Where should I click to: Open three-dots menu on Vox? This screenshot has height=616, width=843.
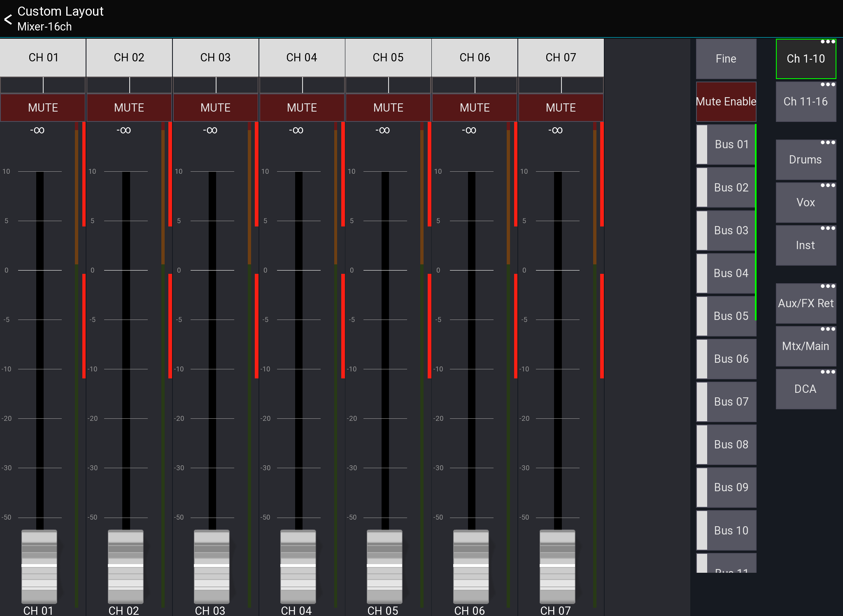pos(827,185)
